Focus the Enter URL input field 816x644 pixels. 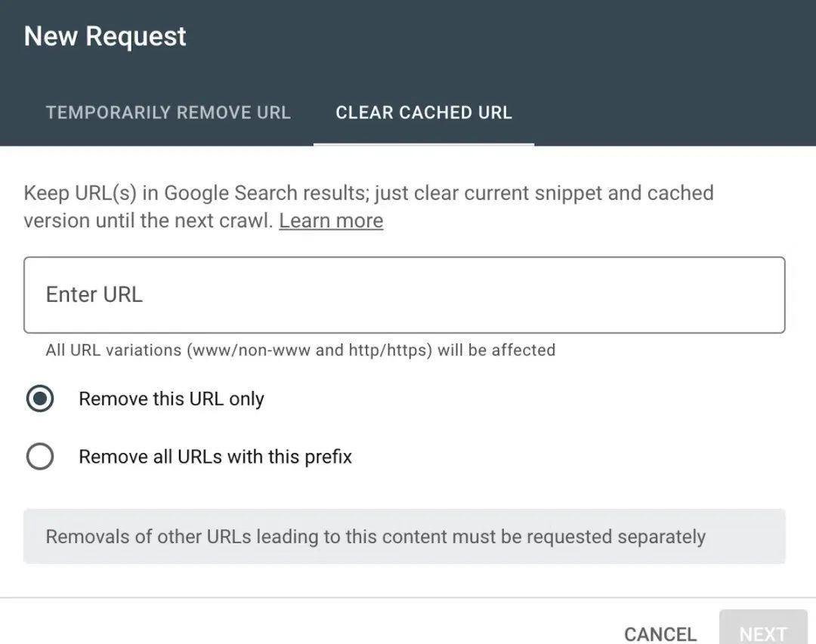(x=404, y=295)
